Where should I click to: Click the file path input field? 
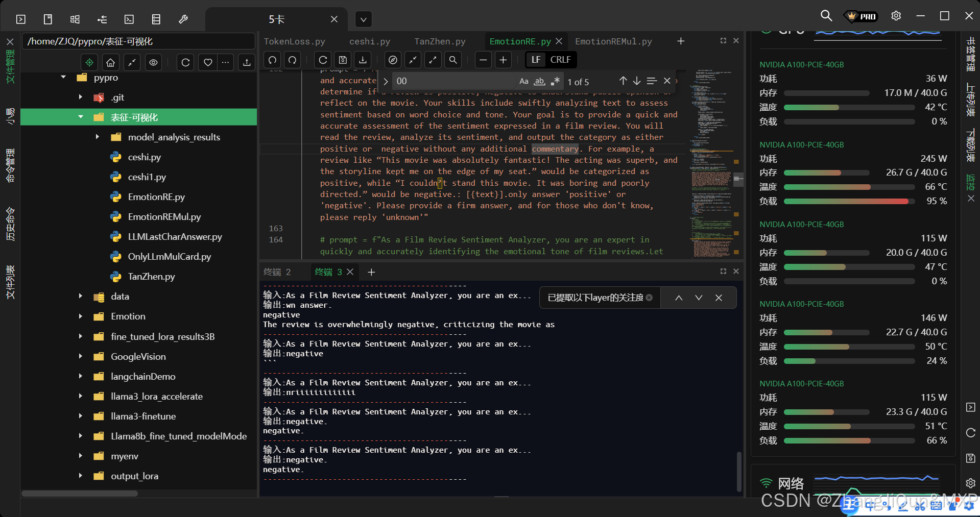point(138,41)
